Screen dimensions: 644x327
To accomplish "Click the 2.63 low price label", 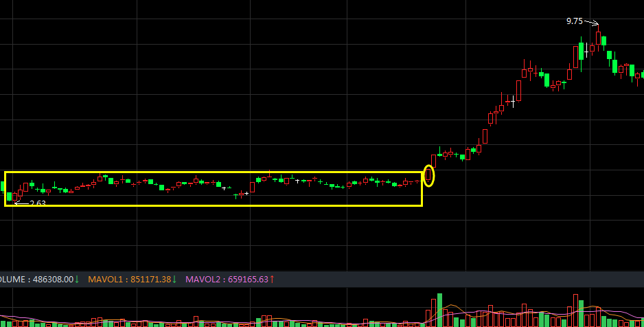I will click(x=38, y=203).
